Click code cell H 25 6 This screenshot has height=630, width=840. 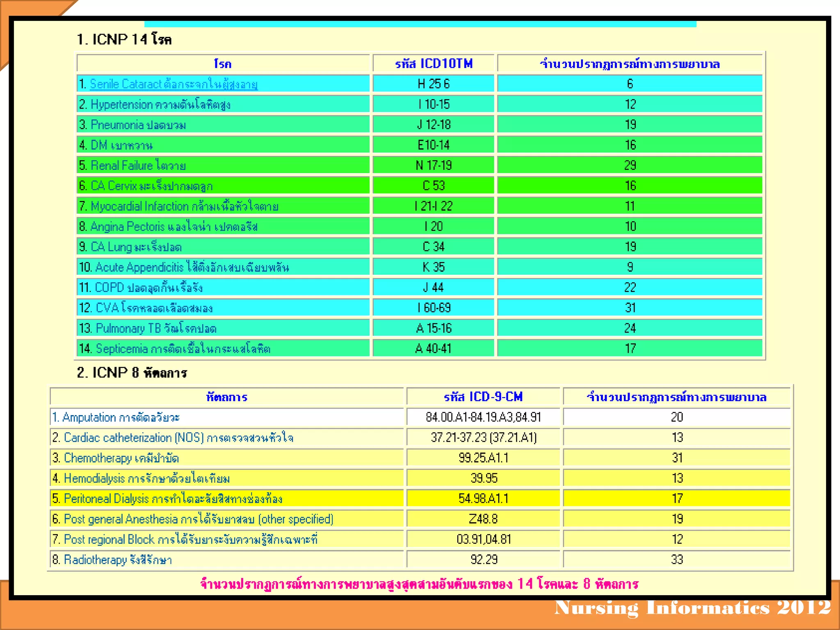pyautogui.click(x=434, y=84)
